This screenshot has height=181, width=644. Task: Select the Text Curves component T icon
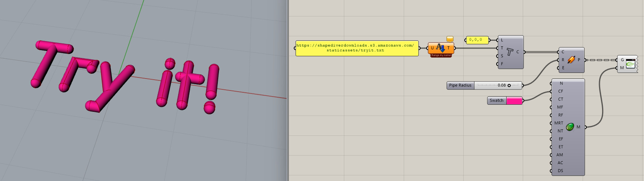(x=510, y=52)
